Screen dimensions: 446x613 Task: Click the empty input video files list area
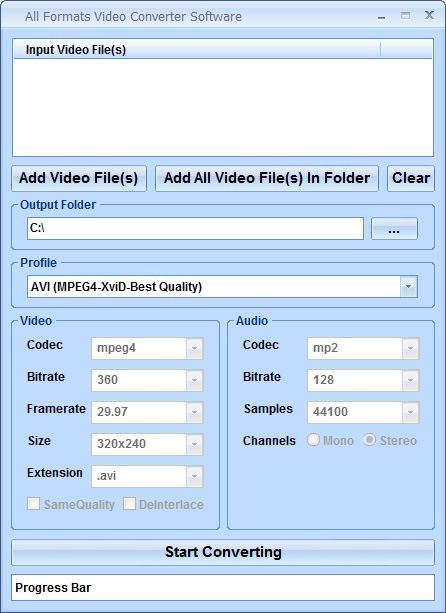point(223,107)
